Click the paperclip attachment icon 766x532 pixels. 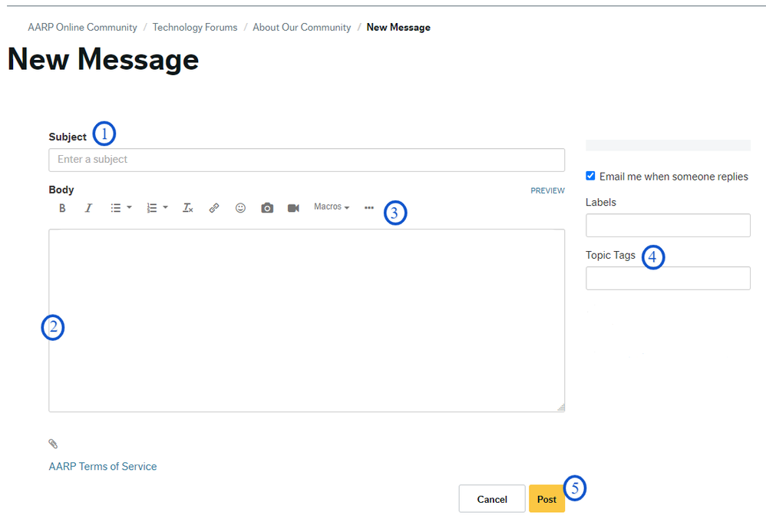pyautogui.click(x=53, y=444)
